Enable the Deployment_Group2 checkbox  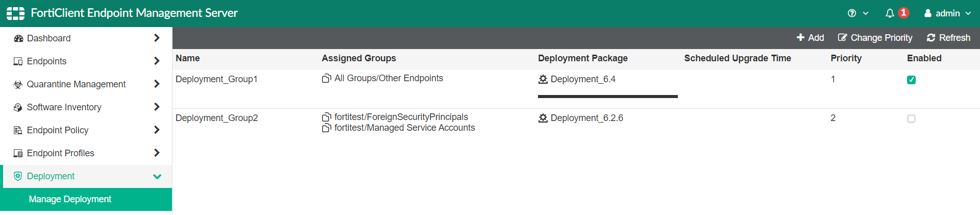pyautogui.click(x=911, y=118)
